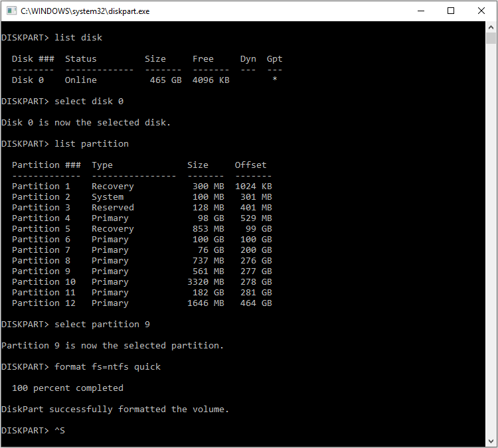This screenshot has height=448, width=498.
Task: Click the scrollbar up arrow
Action: tap(491, 28)
